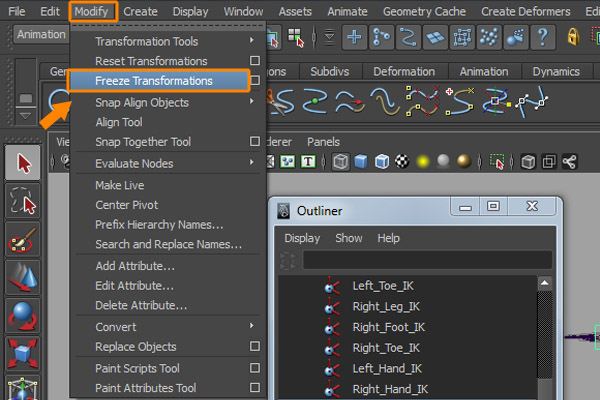Viewport: 600px width, 400px height.
Task: Open Outliner Display menu
Action: pyautogui.click(x=302, y=238)
